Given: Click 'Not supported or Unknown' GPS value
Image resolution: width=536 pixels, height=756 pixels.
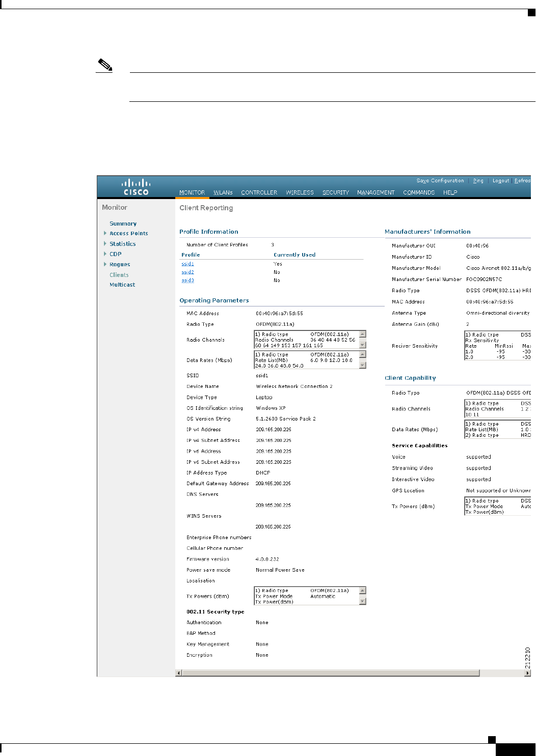Looking at the screenshot, I should pos(498,491).
